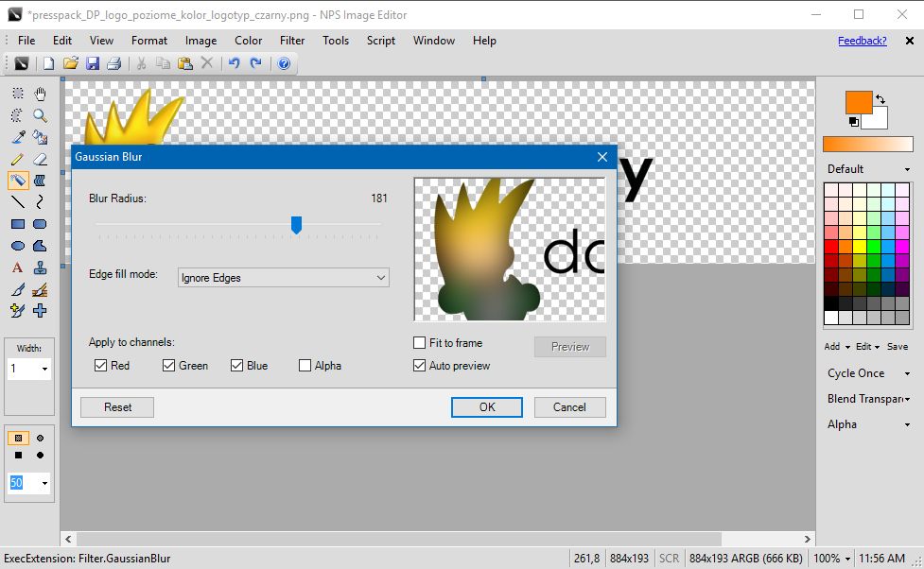Select the Spray can tool
This screenshot has height=569, width=924.
tap(18, 181)
